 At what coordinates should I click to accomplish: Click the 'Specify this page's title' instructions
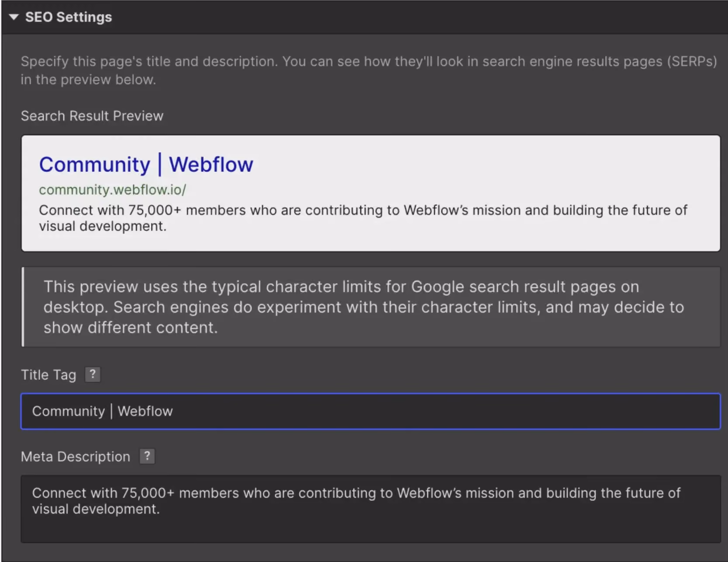[369, 70]
